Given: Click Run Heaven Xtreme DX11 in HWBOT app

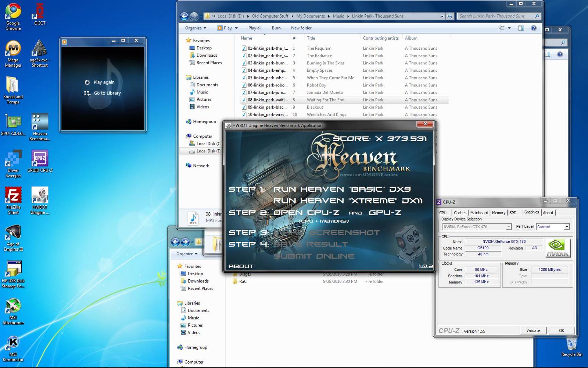Looking at the screenshot, I should [348, 201].
